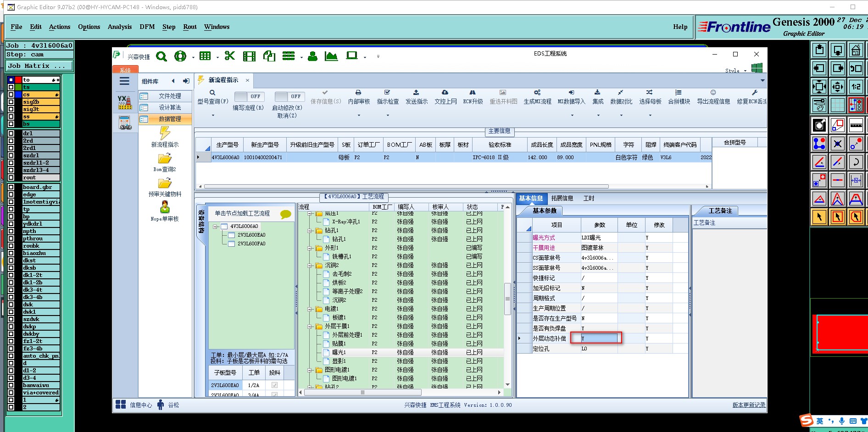Image resolution: width=868 pixels, height=432 pixels.
Task: Select the arrow pointer selection tool icon
Action: tap(819, 216)
